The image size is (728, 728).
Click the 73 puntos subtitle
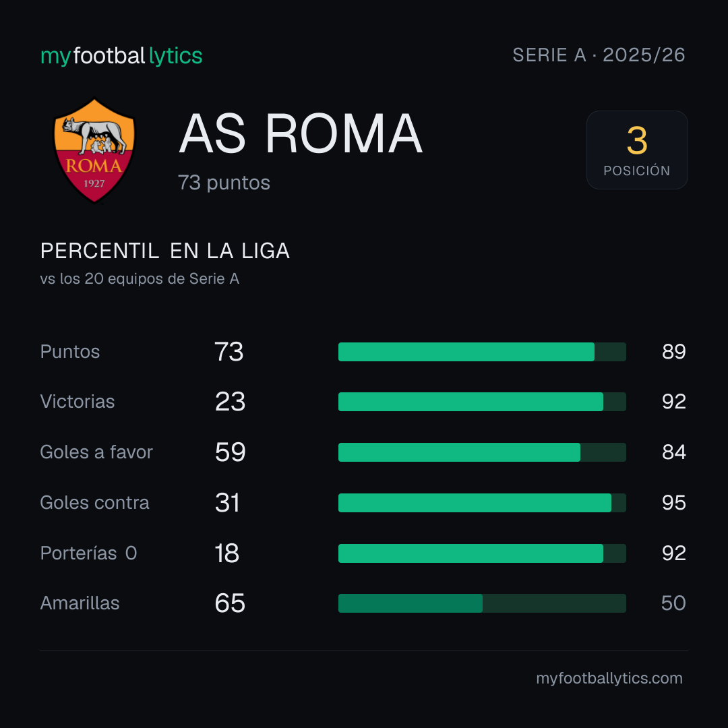click(224, 183)
